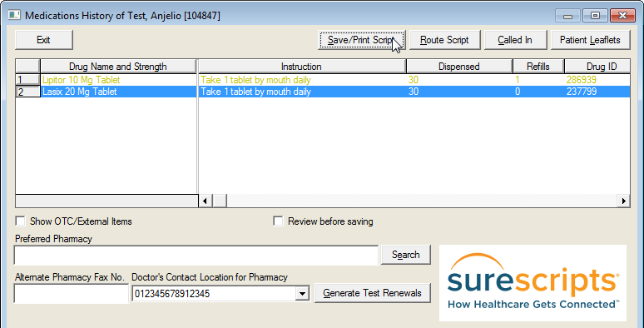
Task: Click the Called In button
Action: click(515, 40)
